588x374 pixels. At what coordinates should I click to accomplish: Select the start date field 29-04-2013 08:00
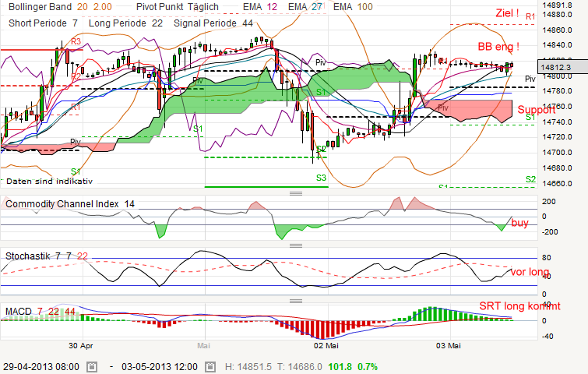(x=41, y=366)
